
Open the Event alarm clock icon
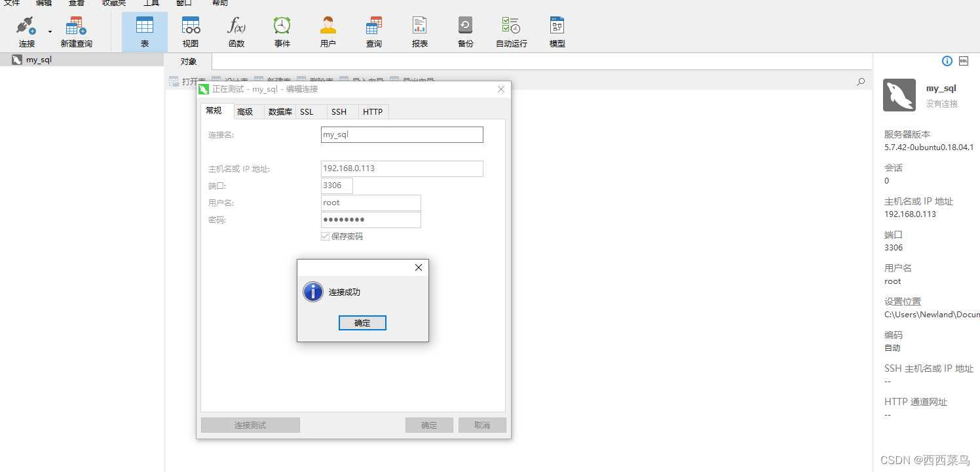pyautogui.click(x=282, y=26)
